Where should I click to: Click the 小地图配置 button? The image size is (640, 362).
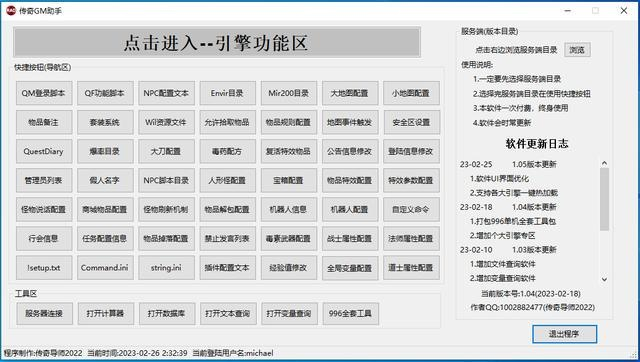(x=411, y=93)
